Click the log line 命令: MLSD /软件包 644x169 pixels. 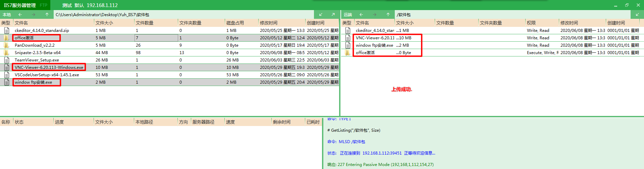(346, 142)
